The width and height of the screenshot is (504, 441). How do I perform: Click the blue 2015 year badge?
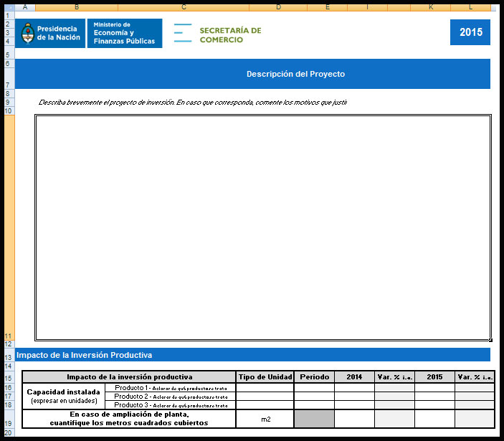[470, 32]
